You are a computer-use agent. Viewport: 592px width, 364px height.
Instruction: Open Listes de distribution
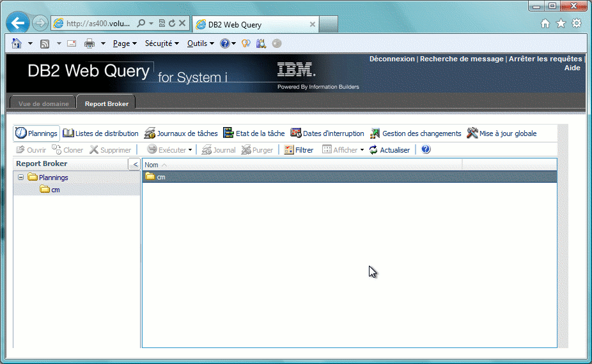(100, 133)
